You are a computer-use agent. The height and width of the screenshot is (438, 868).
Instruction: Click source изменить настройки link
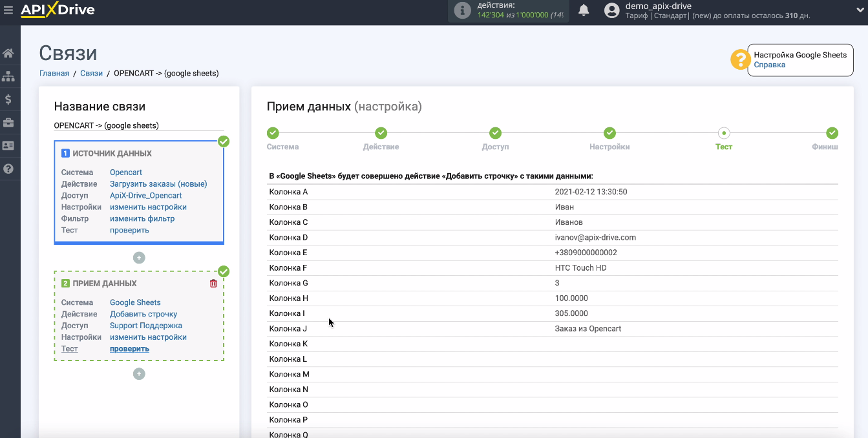[x=148, y=207]
